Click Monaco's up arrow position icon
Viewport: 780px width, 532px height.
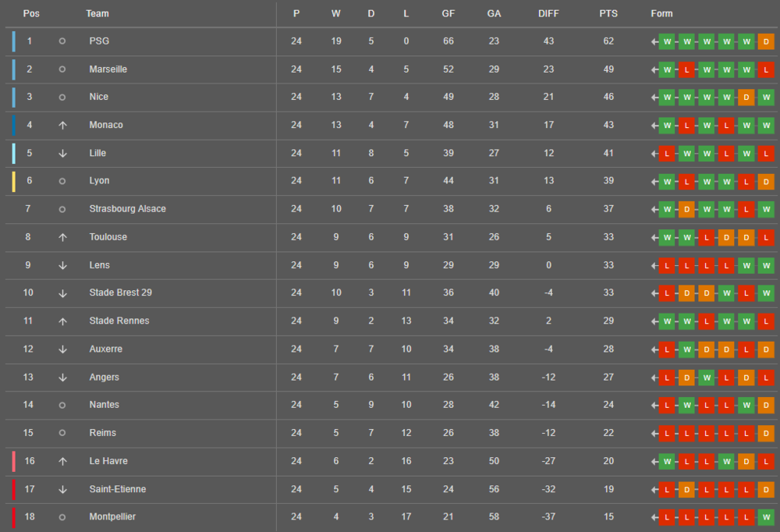point(62,125)
